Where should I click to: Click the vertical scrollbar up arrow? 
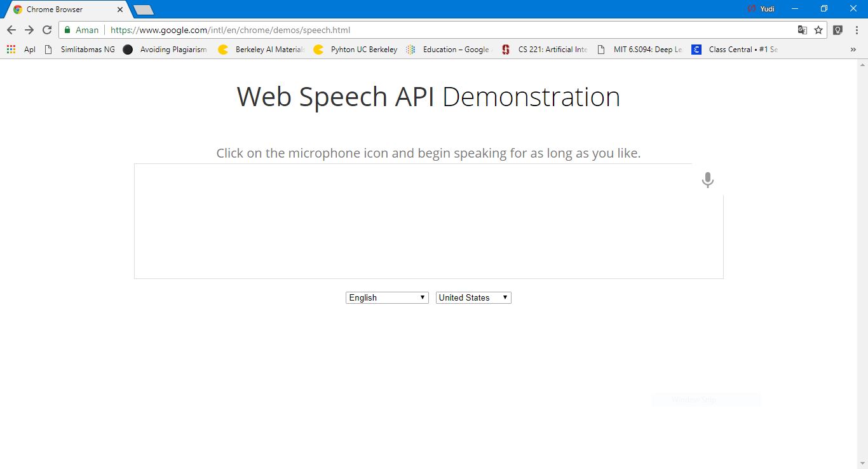click(862, 64)
